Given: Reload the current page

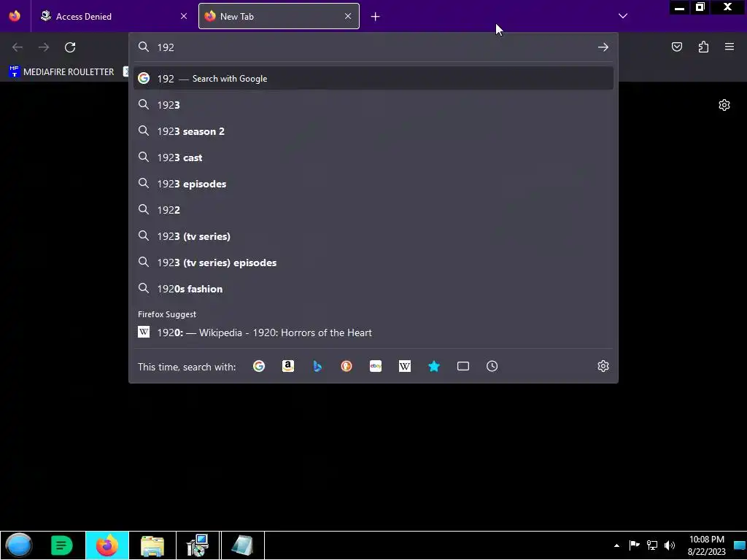Looking at the screenshot, I should [70, 47].
